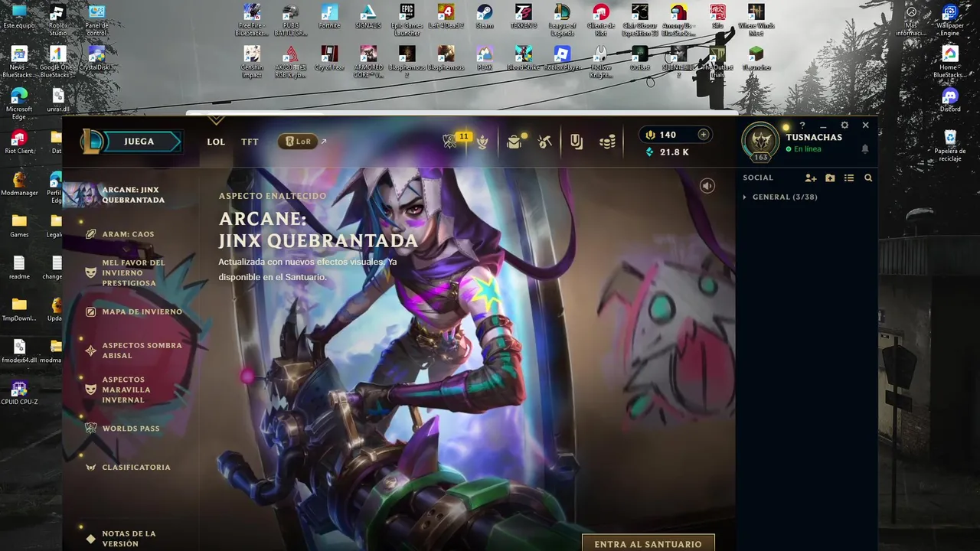Select the Mapa de Invierno entry
Image resolution: width=980 pixels, height=551 pixels.
click(x=135, y=311)
